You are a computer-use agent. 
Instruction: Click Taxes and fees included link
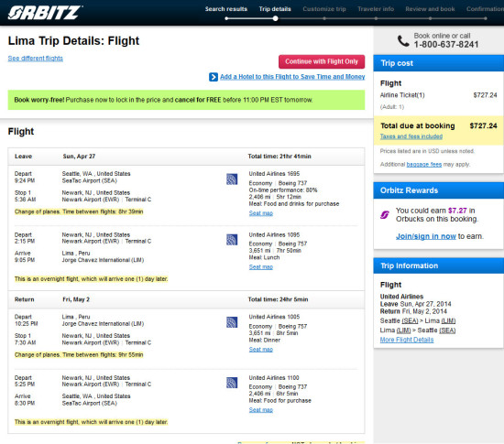click(x=411, y=136)
